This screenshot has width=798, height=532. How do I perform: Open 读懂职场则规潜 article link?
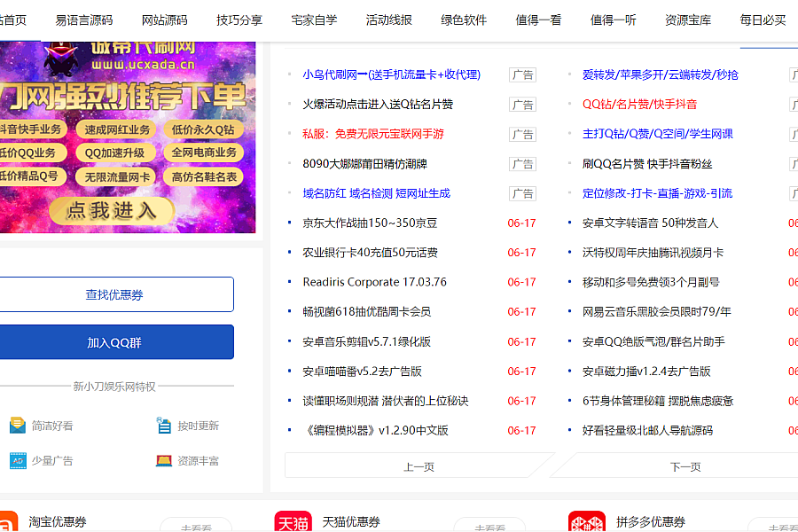[386, 401]
